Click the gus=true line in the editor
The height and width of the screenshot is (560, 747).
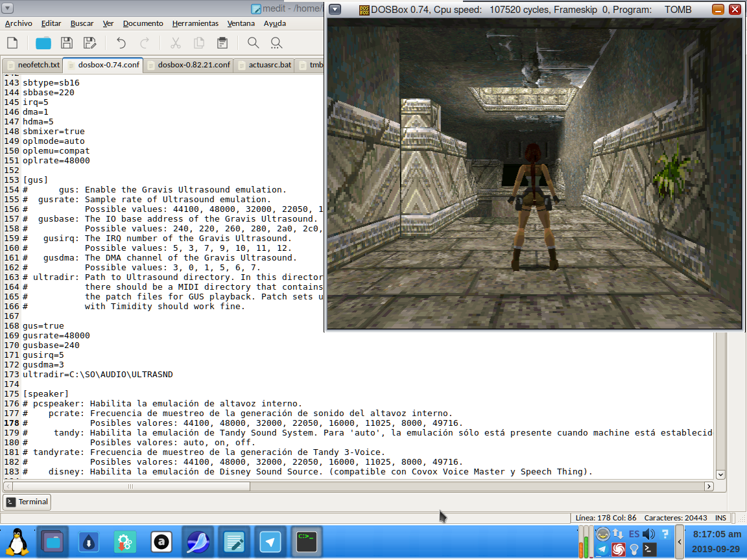[x=43, y=326]
